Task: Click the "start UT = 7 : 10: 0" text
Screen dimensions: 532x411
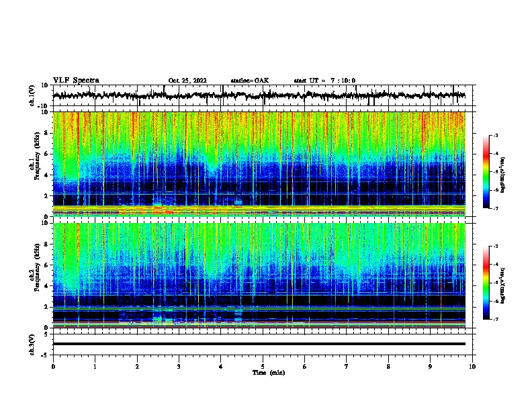Action: click(324, 81)
